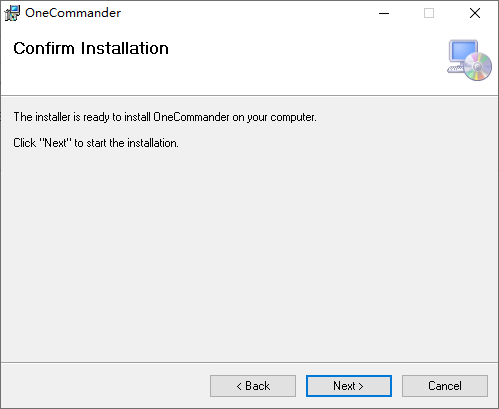The image size is (499, 409).
Task: Start installation with the Next button
Action: click(x=349, y=386)
